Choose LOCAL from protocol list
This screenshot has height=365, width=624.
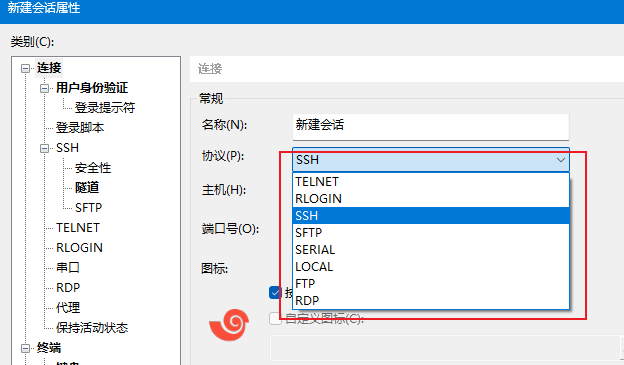coord(431,267)
